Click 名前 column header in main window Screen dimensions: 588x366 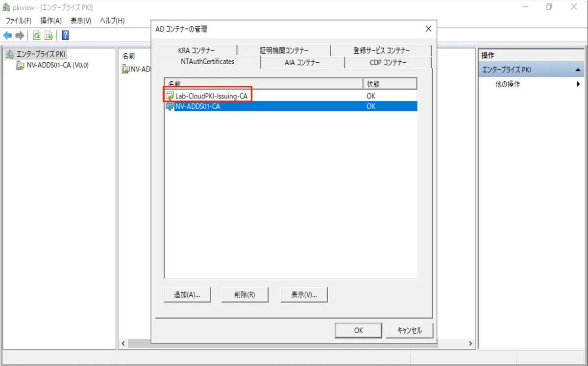point(129,56)
